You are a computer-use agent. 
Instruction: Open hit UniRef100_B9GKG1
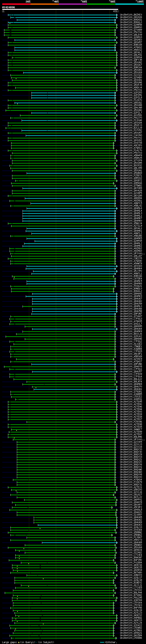[131, 20]
